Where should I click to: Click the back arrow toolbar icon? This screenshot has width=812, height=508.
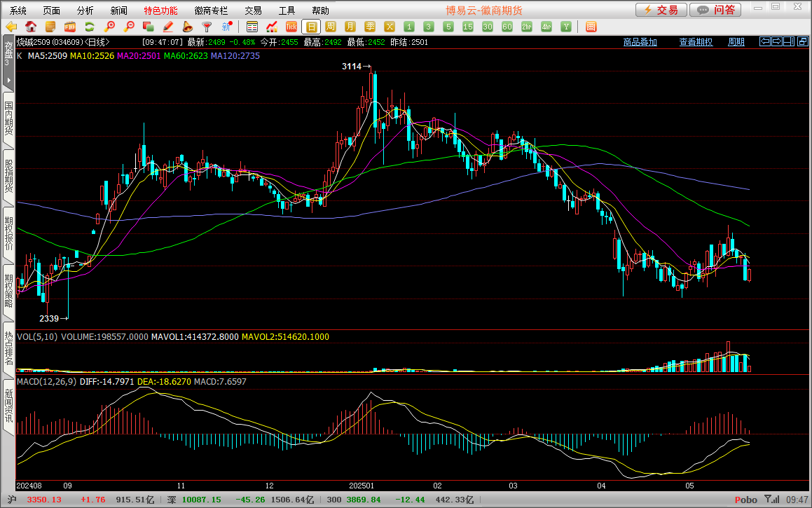click(x=11, y=27)
